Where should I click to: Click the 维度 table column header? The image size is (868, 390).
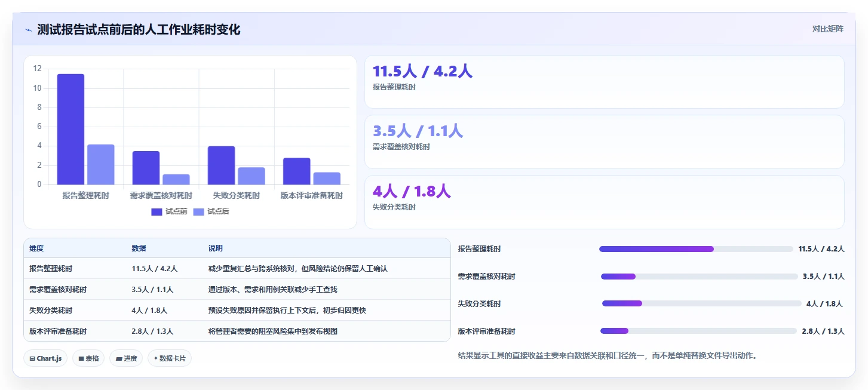click(36, 248)
